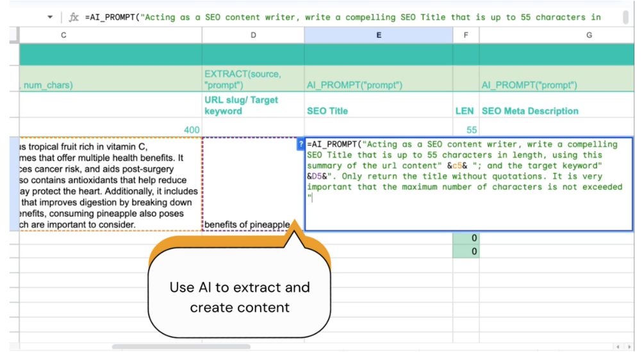The width and height of the screenshot is (644, 352).
Task: Select the SEO Title header cell
Action: click(379, 105)
